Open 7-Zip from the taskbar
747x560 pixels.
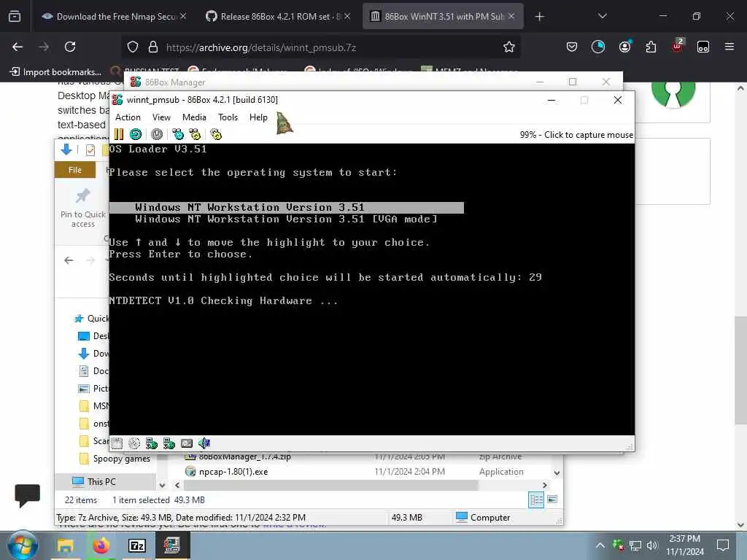(x=136, y=545)
